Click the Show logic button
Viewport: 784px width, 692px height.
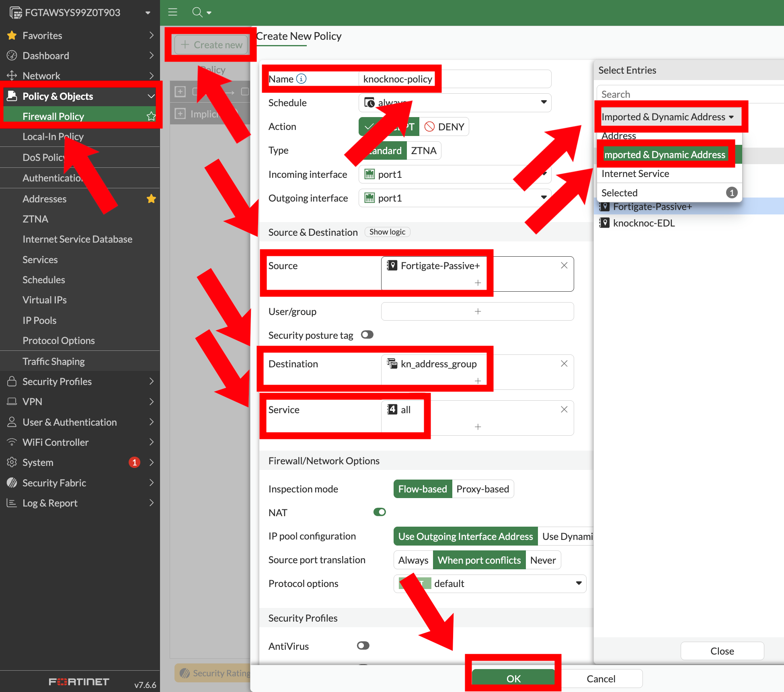coord(387,232)
